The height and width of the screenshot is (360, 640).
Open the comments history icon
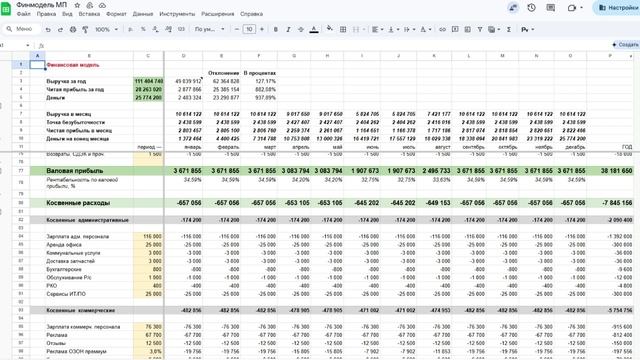(551, 7)
